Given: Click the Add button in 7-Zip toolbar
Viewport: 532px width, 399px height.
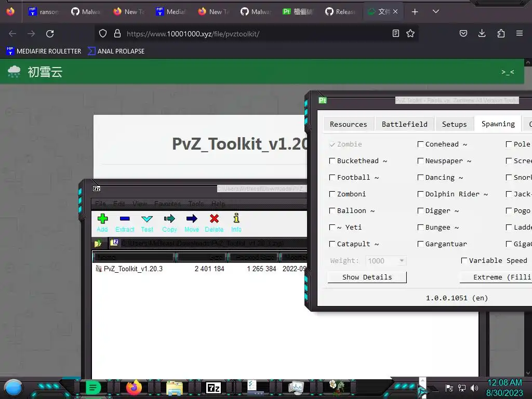Looking at the screenshot, I should click(x=102, y=223).
